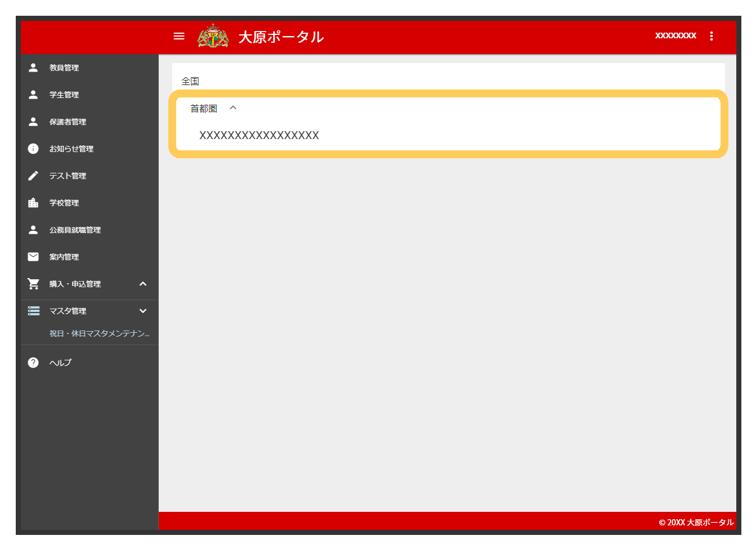Toggle the hamburger navigation menu
Screen dimensions: 756x549
[x=179, y=36]
